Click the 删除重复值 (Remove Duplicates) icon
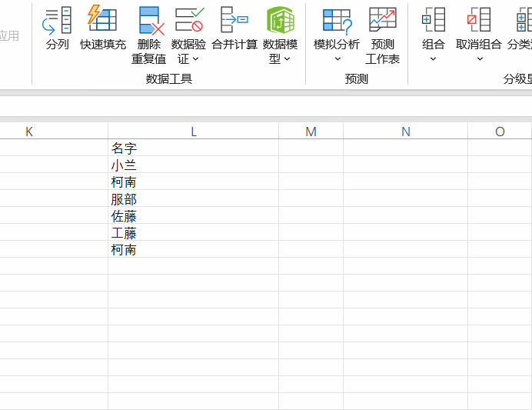This screenshot has height=410, width=532. point(149,21)
